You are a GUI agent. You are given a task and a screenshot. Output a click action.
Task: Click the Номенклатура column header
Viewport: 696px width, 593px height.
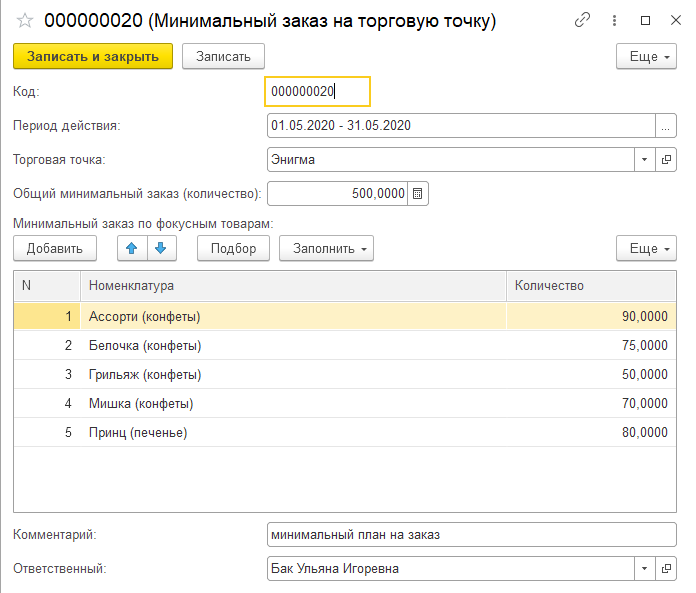pos(293,286)
